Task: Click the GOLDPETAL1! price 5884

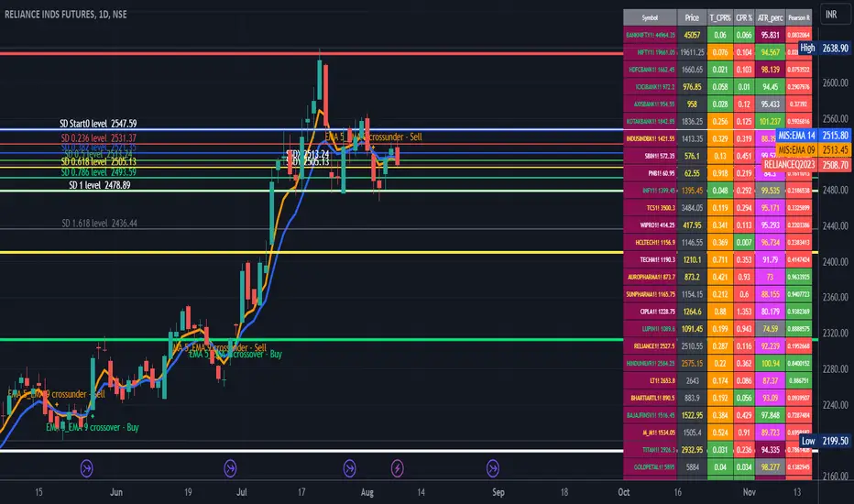Action: pyautogui.click(x=692, y=467)
